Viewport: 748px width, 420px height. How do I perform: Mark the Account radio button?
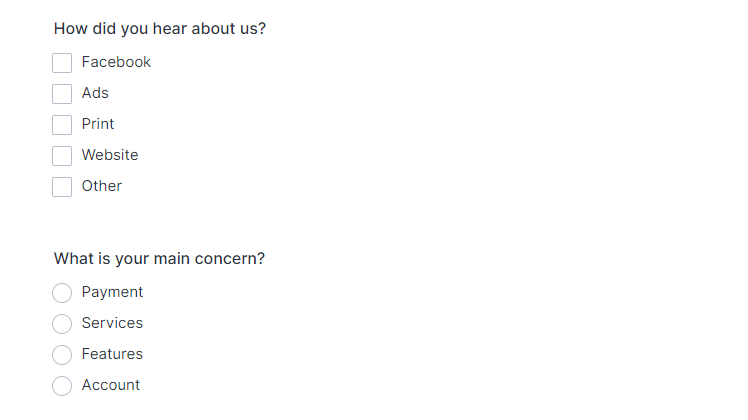pyautogui.click(x=62, y=386)
